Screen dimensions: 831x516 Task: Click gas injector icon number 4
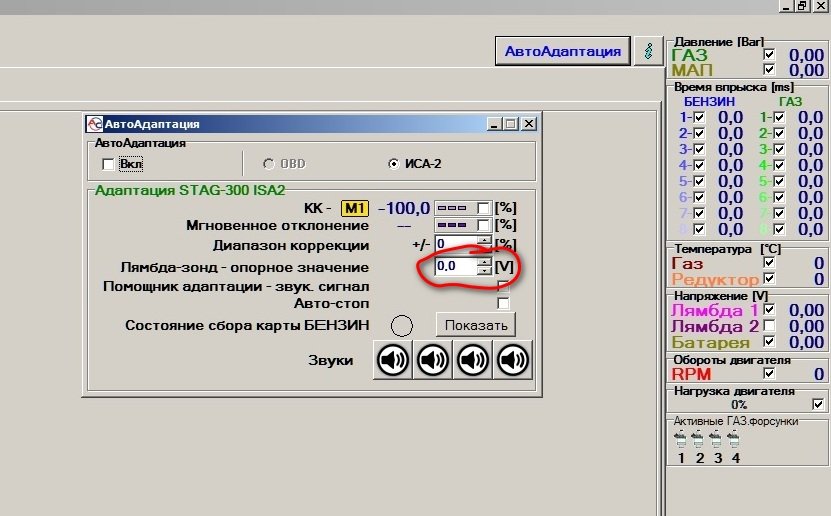tap(733, 439)
